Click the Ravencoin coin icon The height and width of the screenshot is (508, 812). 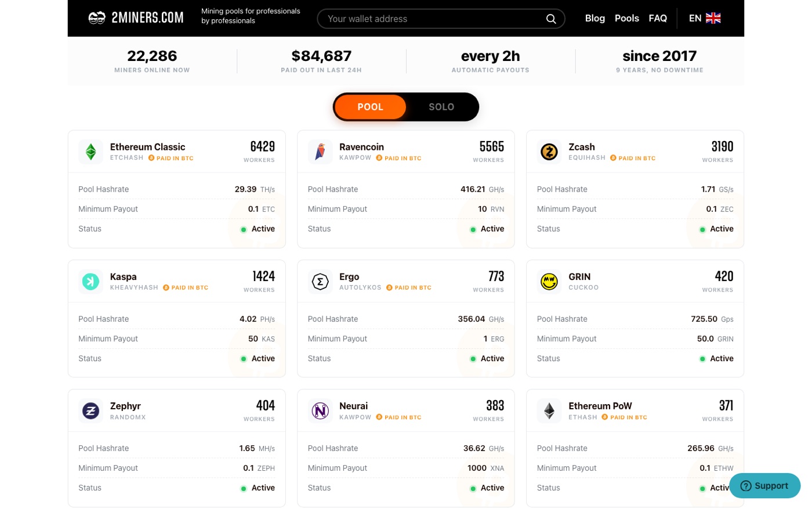(320, 152)
